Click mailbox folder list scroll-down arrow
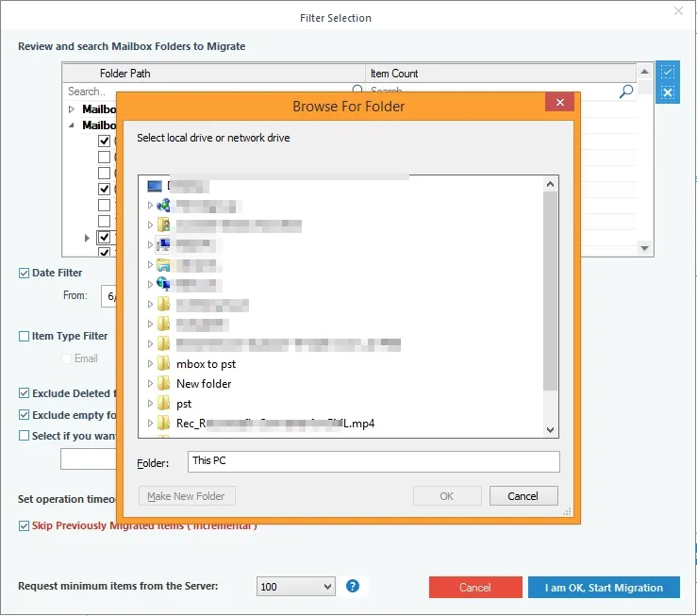This screenshot has width=697, height=616. [x=644, y=248]
